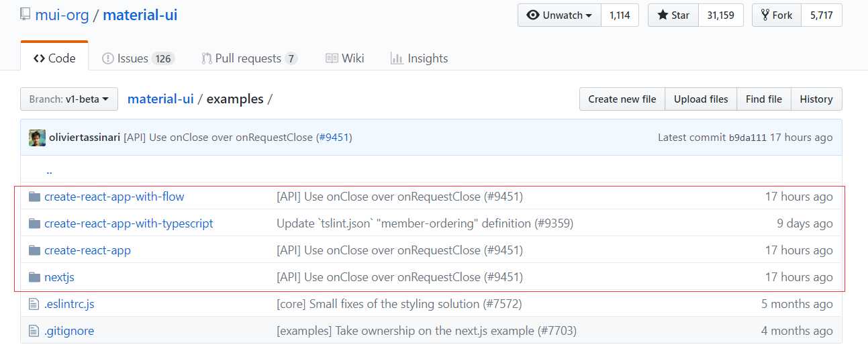This screenshot has width=868, height=361.
Task: Click file icon of .gitignore
Action: 34,331
